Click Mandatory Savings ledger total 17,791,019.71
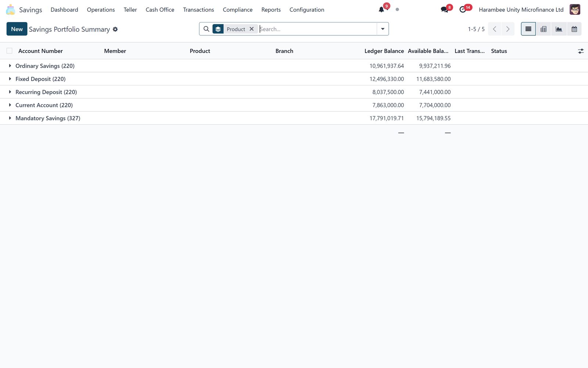588x368 pixels. (387, 118)
